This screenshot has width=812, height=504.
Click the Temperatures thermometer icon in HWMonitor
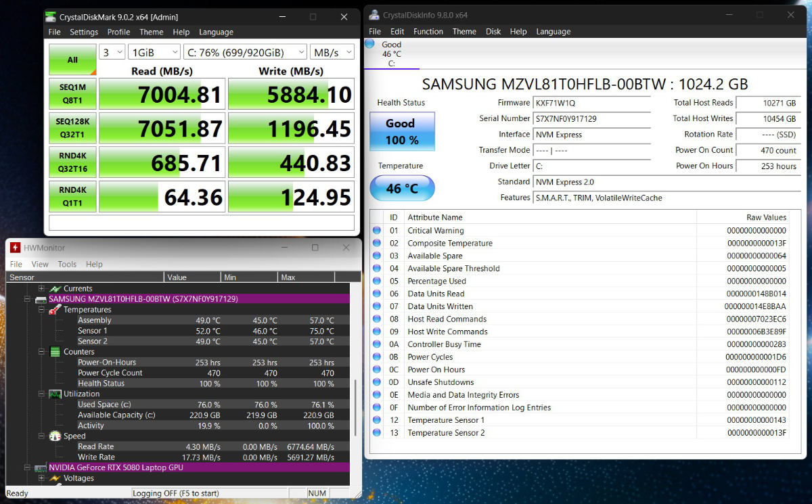tap(55, 310)
